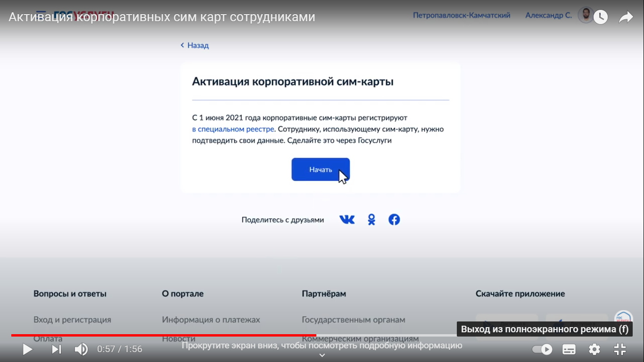Share via Facebook icon
This screenshot has width=644, height=362.
pos(394,220)
